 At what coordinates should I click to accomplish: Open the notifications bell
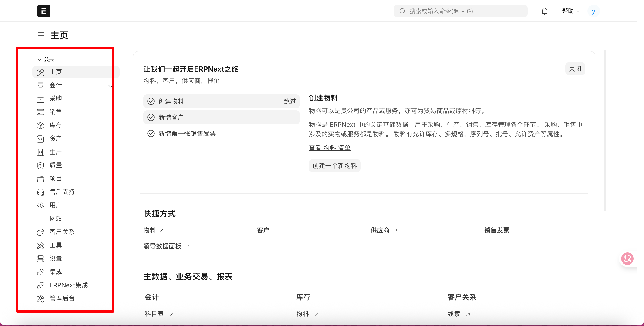(x=544, y=11)
